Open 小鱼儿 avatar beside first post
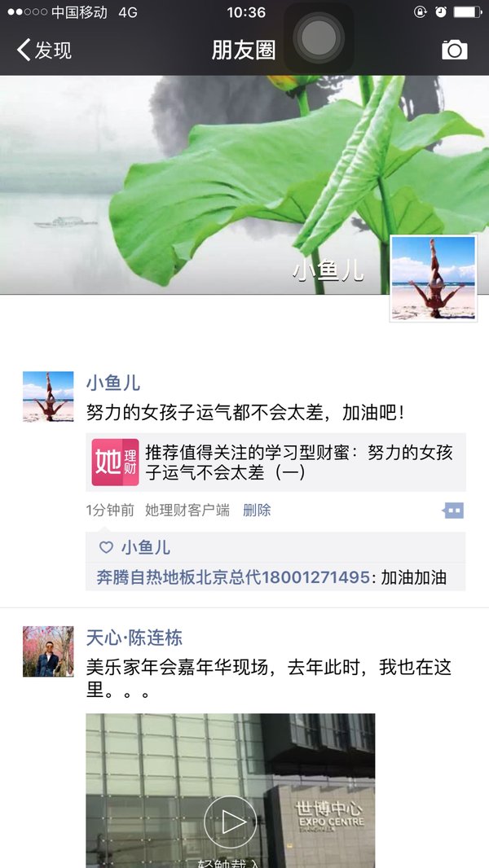489x868 pixels. 48,397
